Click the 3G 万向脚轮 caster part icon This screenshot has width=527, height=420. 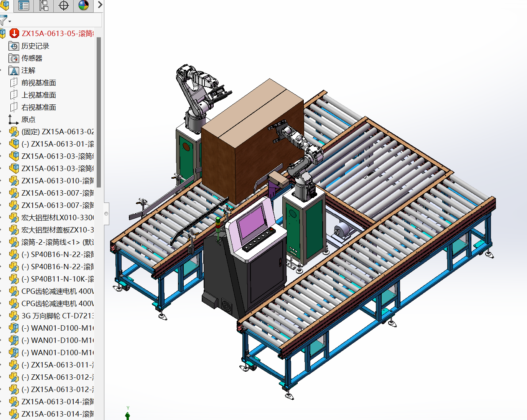(14, 316)
